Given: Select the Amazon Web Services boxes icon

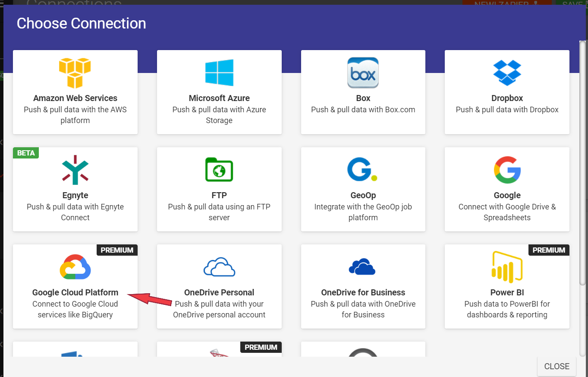Looking at the screenshot, I should pos(75,73).
